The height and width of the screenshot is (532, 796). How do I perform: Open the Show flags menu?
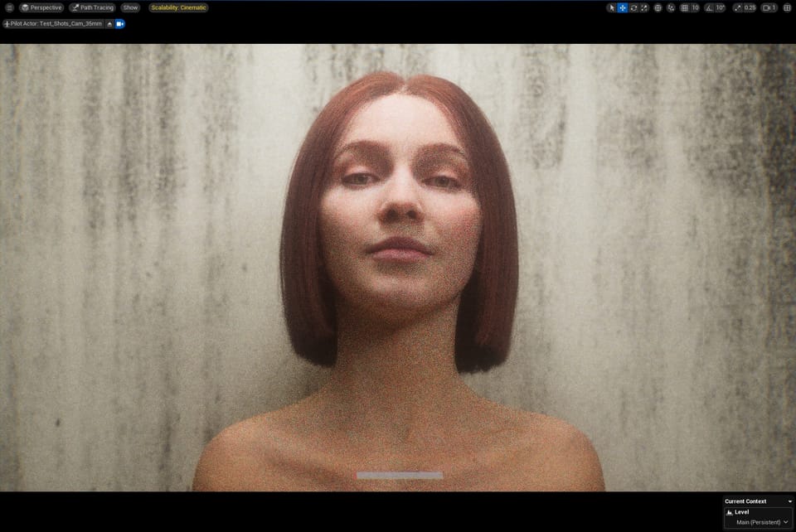[130, 7]
